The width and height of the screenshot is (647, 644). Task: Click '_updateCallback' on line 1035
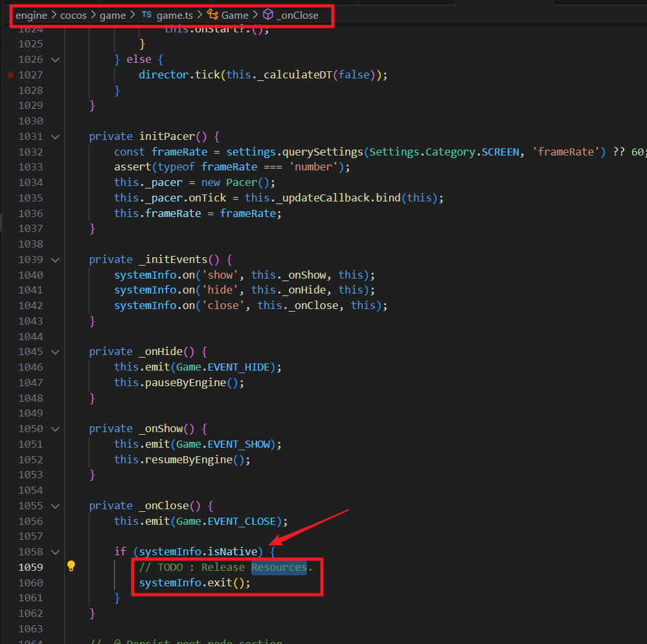pos(323,198)
